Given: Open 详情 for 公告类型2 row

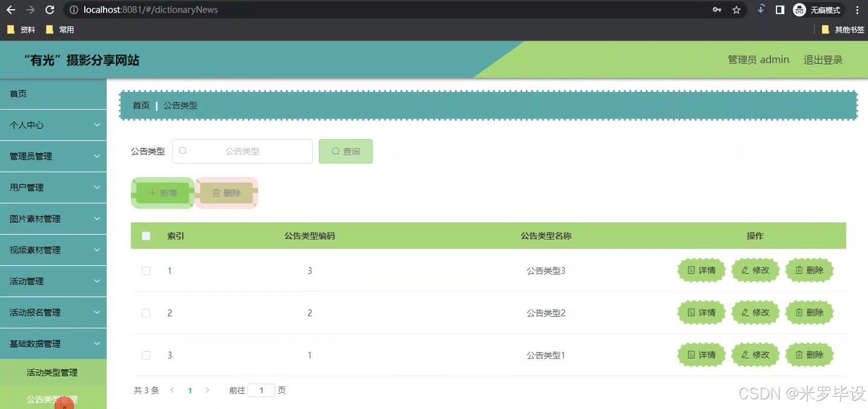Looking at the screenshot, I should coord(701,313).
